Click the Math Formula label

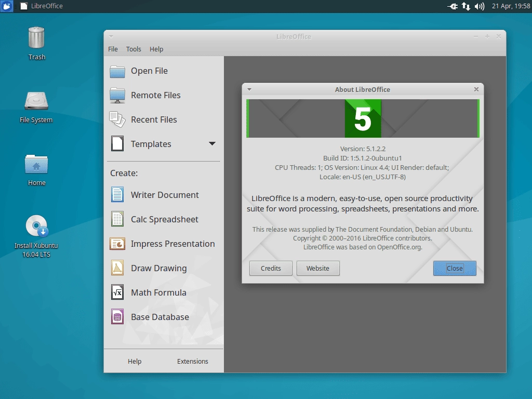pos(158,293)
